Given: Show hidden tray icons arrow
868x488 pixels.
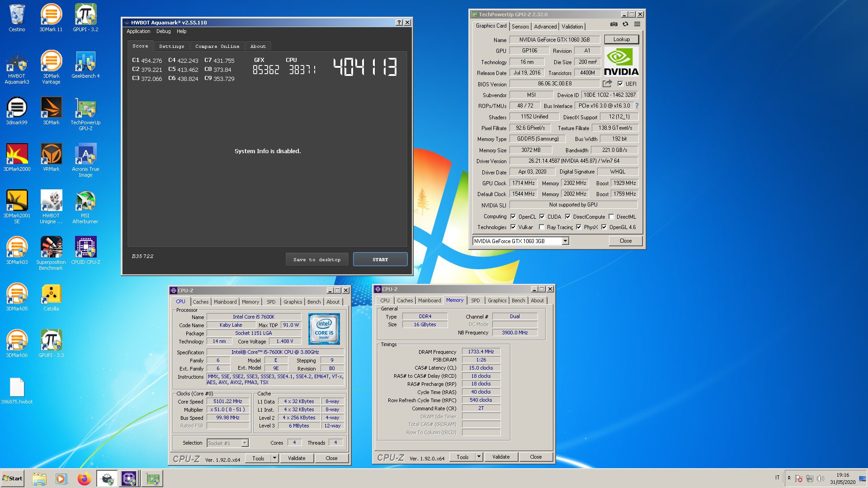Looking at the screenshot, I should pos(789,478).
